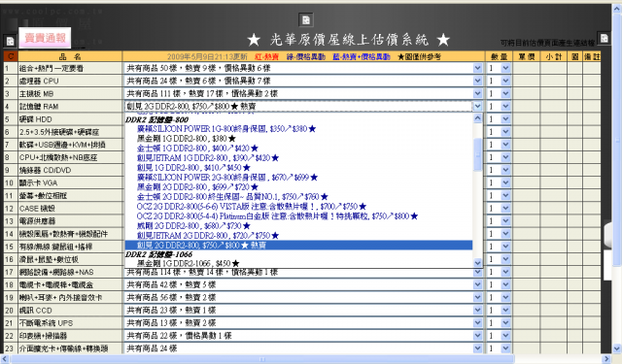
Task: Click the document icon at top center
Action: pos(306,19)
